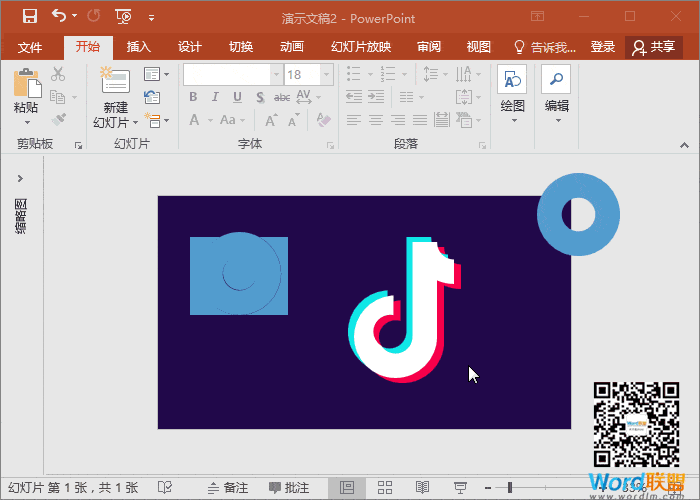The image size is (700, 500).
Task: Click the Convert to SmartArt icon
Action: point(464,120)
